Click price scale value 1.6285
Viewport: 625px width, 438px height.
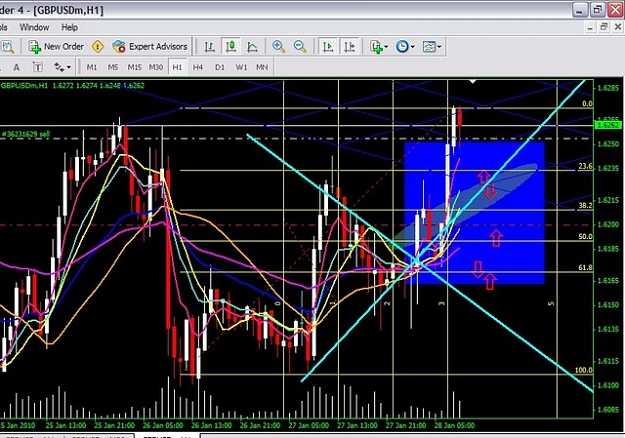point(609,88)
